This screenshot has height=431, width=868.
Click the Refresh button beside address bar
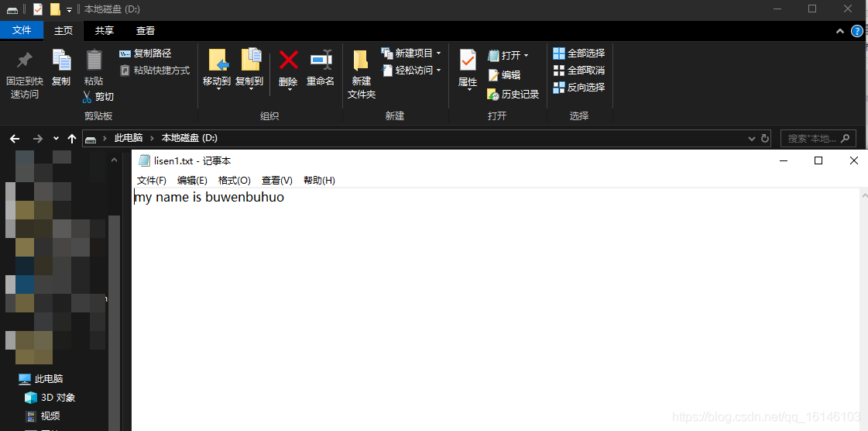coord(765,139)
